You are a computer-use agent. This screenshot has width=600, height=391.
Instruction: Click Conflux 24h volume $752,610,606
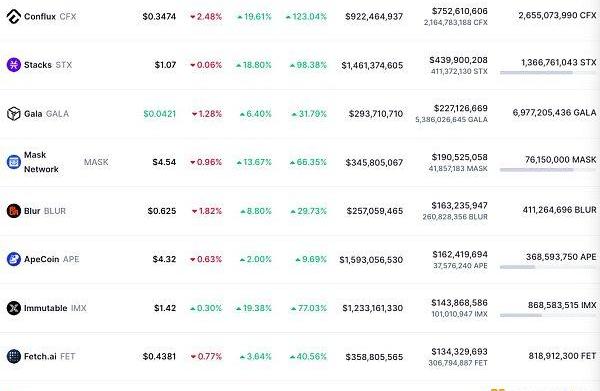[460, 11]
